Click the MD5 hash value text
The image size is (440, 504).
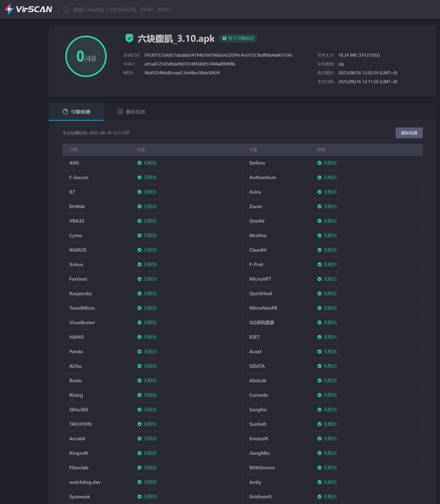(182, 73)
